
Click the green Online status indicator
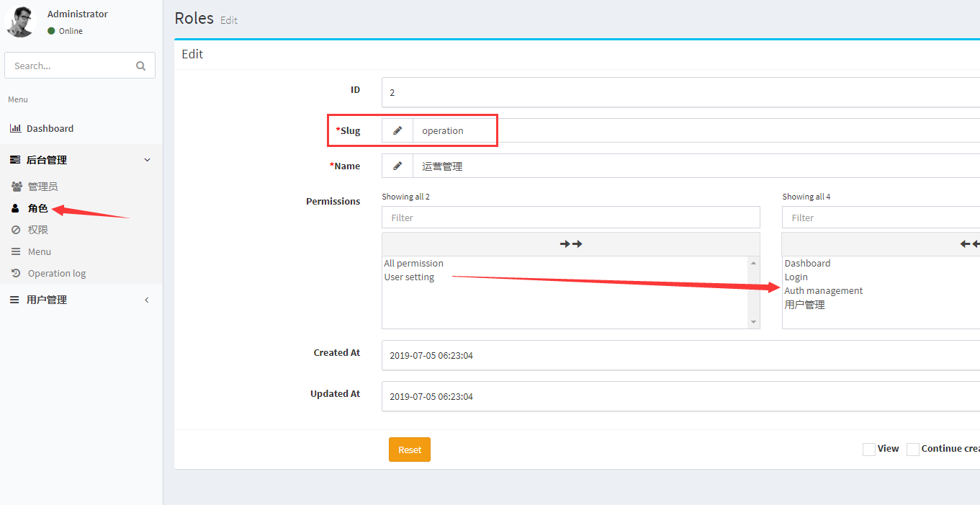tap(51, 31)
